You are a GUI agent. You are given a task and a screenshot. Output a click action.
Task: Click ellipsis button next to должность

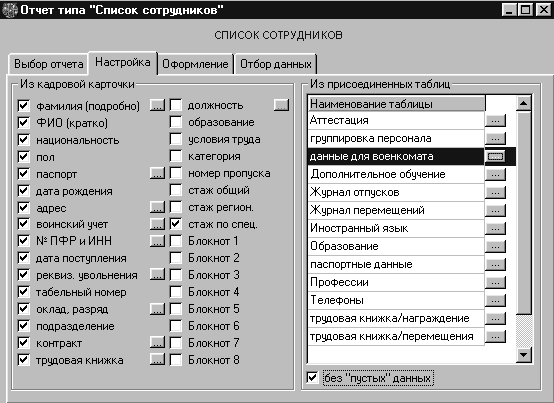(x=281, y=105)
